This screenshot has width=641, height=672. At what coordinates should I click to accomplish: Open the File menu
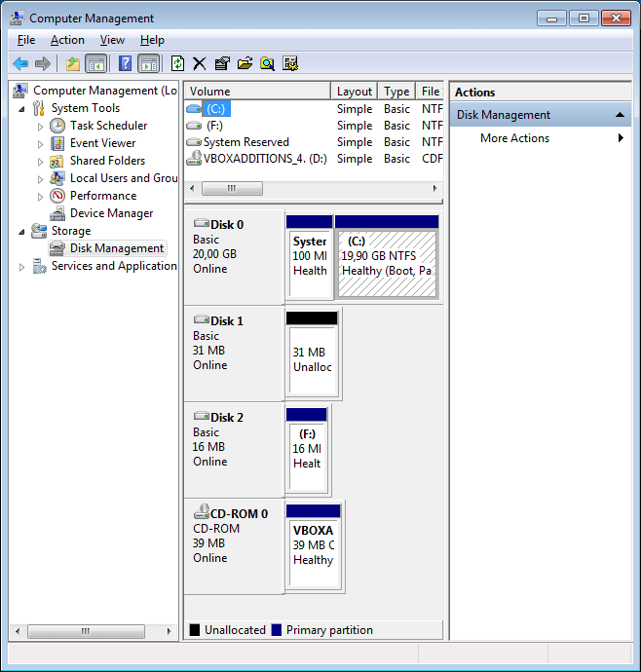(x=26, y=40)
